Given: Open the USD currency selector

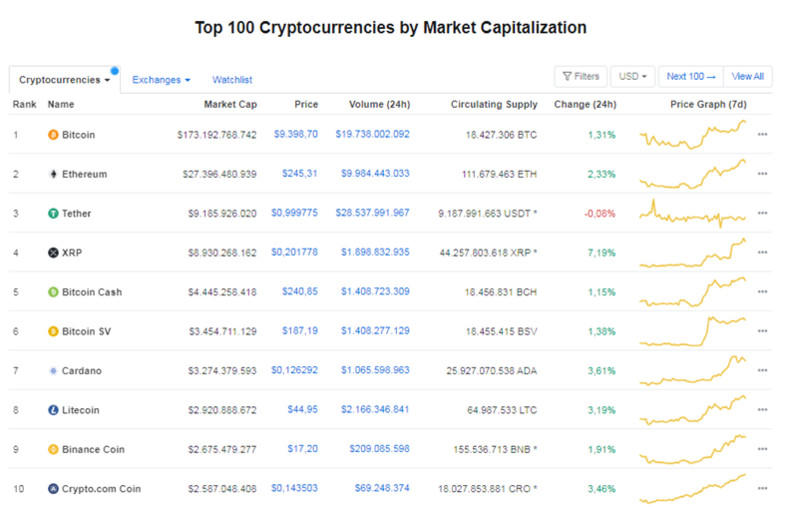Looking at the screenshot, I should coord(632,76).
